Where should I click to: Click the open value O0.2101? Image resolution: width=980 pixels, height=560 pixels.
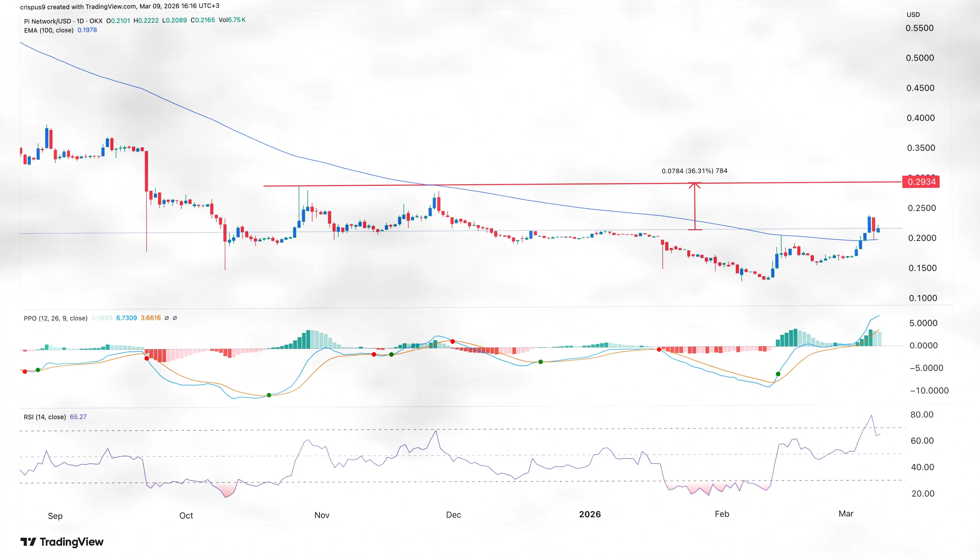click(118, 20)
